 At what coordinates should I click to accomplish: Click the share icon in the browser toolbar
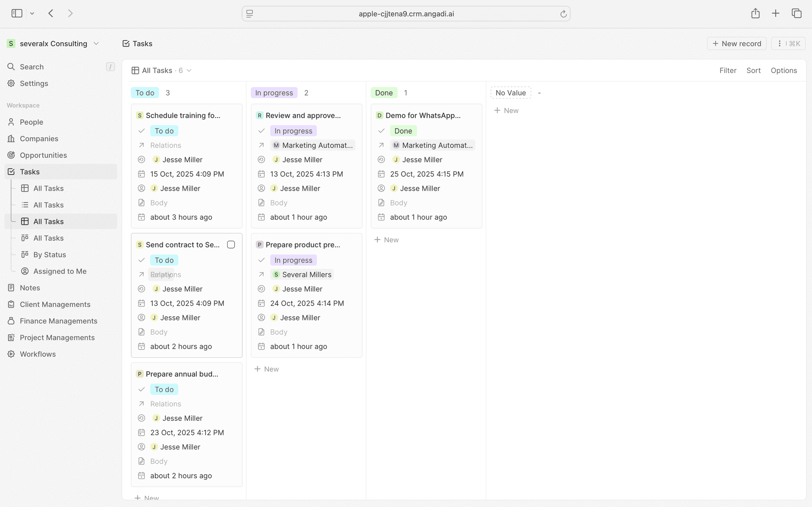tap(755, 13)
